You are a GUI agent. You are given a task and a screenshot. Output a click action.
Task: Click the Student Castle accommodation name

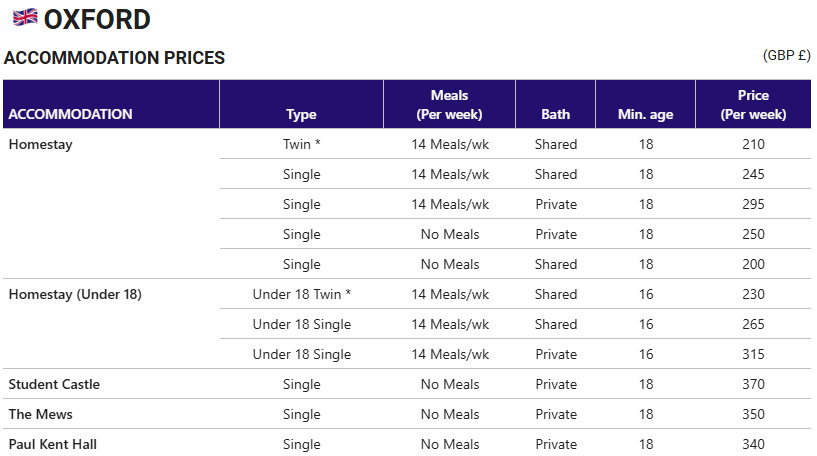click(x=54, y=384)
